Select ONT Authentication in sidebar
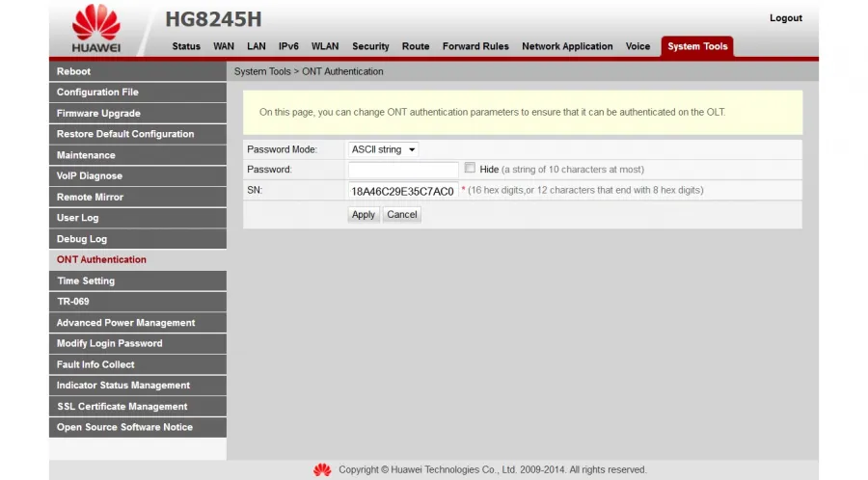Screen dimensions: 868x480 point(138,260)
